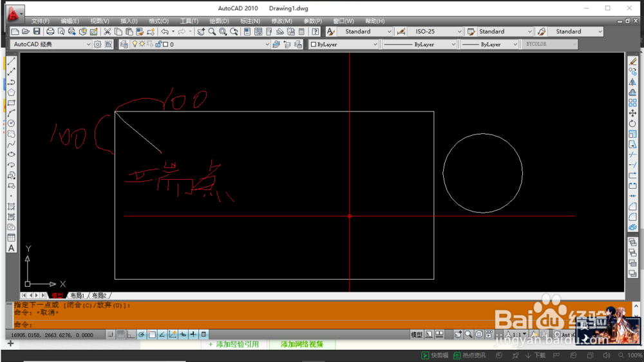This screenshot has height=362, width=644.
Task: Switch to the 布局2 layout tab
Action: tap(99, 296)
